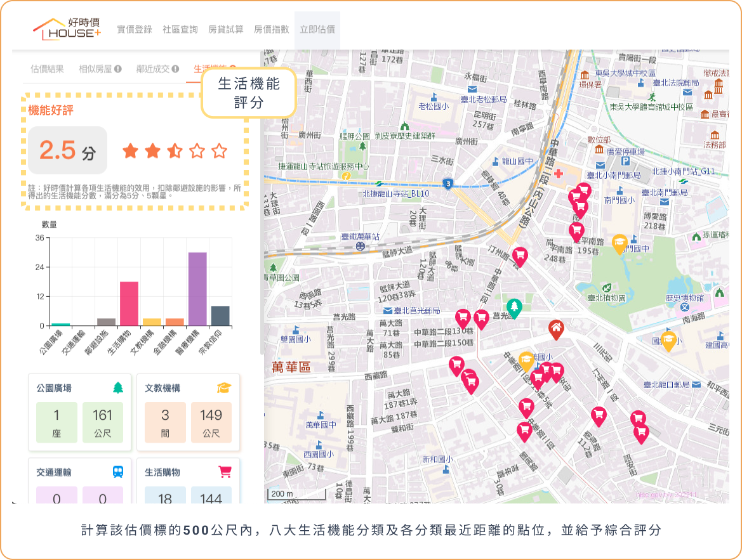The width and height of the screenshot is (742, 560).
Task: Go to 社區查詢 in the navigation bar
Action: coord(180,29)
